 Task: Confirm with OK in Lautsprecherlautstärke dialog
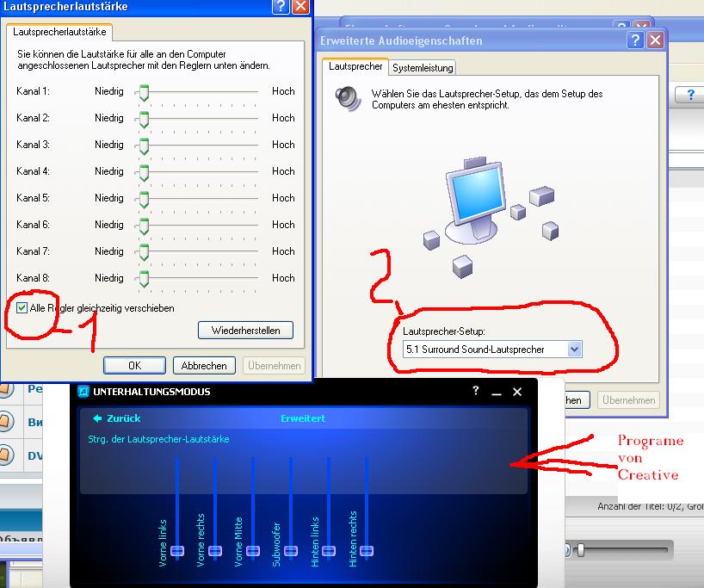(x=134, y=365)
